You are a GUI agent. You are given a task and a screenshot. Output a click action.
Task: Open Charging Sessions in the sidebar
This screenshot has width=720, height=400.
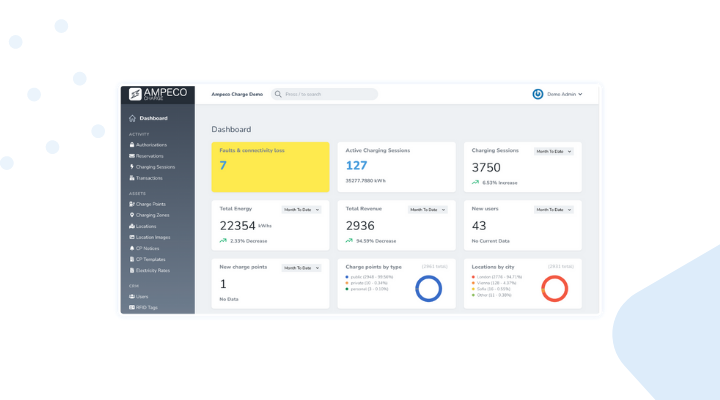(x=155, y=167)
